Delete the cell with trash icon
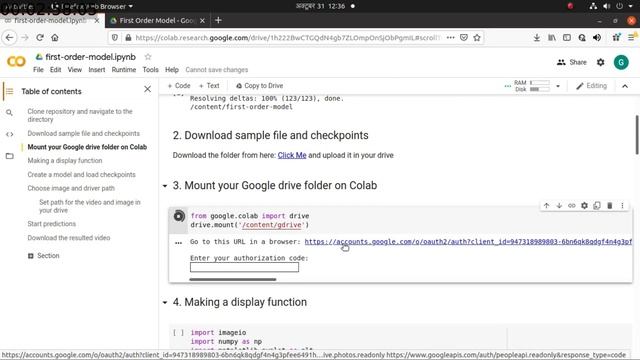Viewport: 640px width, 360px height. 609,205
